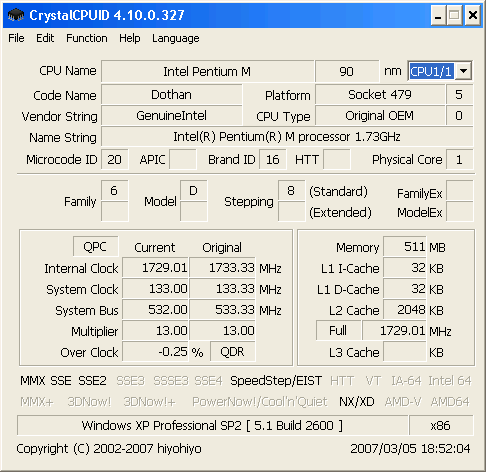Screen dimensions: 486x472
Task: Click the greyed-out SSE3 feature label
Action: (x=130, y=381)
